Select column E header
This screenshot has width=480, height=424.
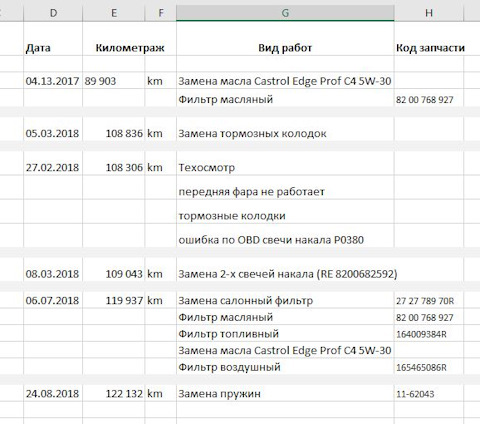click(x=114, y=13)
